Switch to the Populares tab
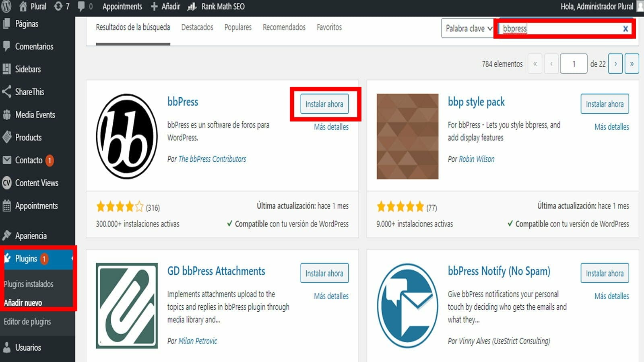The width and height of the screenshot is (644, 362). pos(238,27)
